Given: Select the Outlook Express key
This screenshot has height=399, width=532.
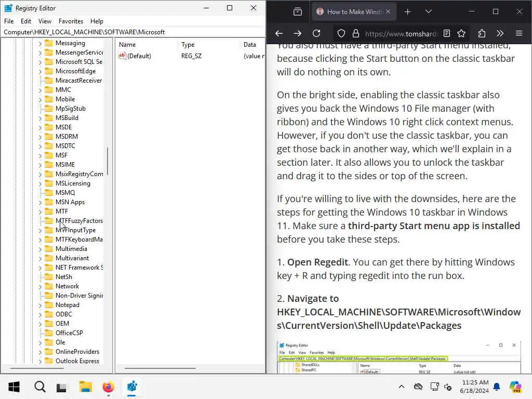Looking at the screenshot, I should 77,361.
